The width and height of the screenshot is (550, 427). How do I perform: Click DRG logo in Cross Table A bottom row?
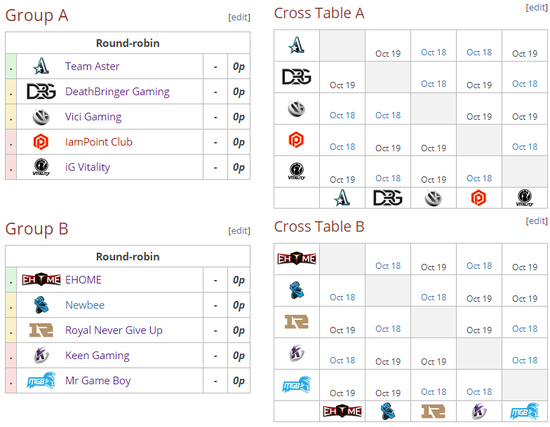tap(388, 198)
